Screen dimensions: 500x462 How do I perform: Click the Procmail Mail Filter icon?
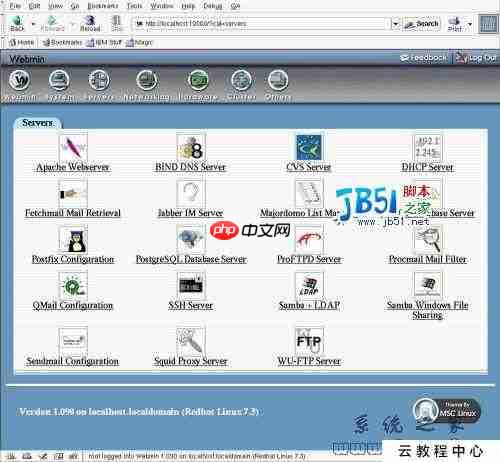[427, 239]
